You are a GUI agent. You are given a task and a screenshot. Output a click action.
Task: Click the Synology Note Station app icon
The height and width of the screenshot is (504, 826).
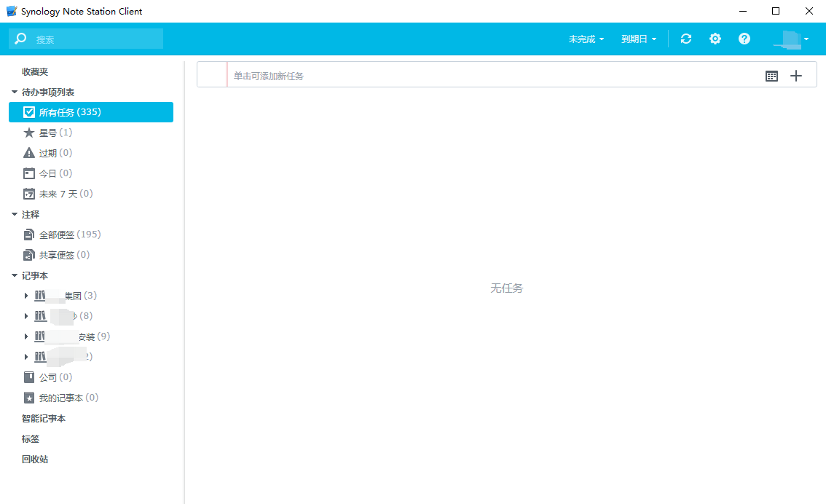click(x=12, y=11)
